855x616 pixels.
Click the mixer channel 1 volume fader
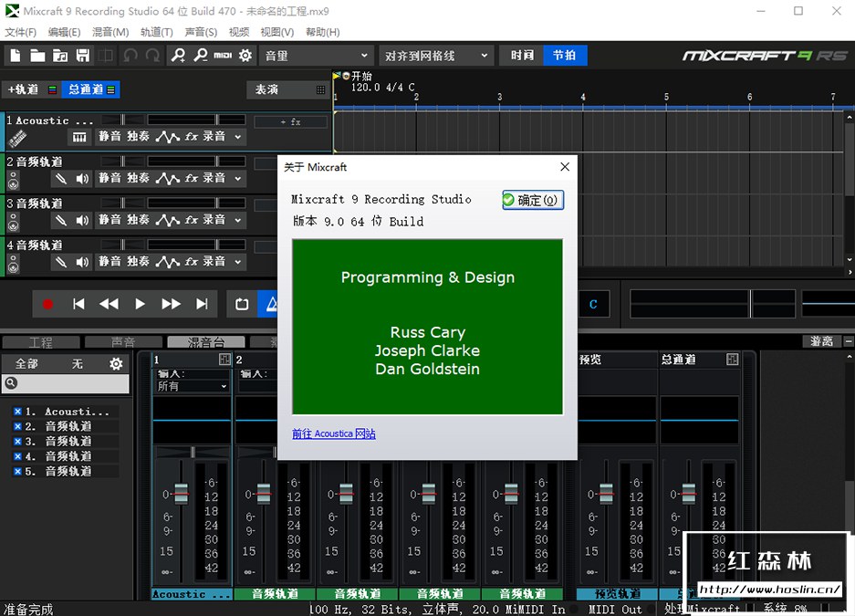181,494
